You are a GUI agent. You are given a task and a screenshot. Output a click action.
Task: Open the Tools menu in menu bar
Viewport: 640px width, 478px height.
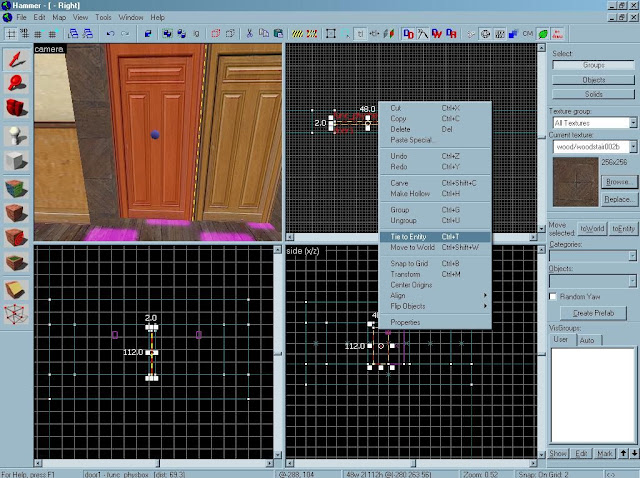[103, 17]
